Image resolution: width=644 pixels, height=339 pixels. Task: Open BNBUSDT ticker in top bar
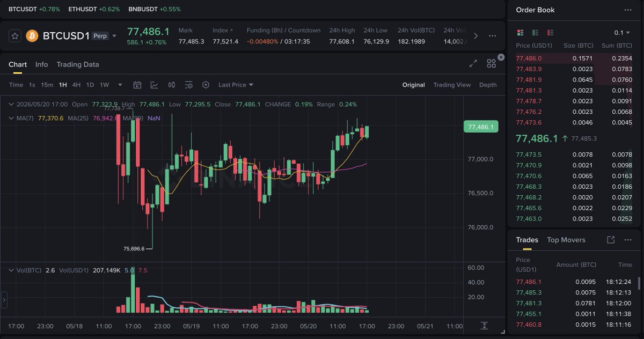155,9
